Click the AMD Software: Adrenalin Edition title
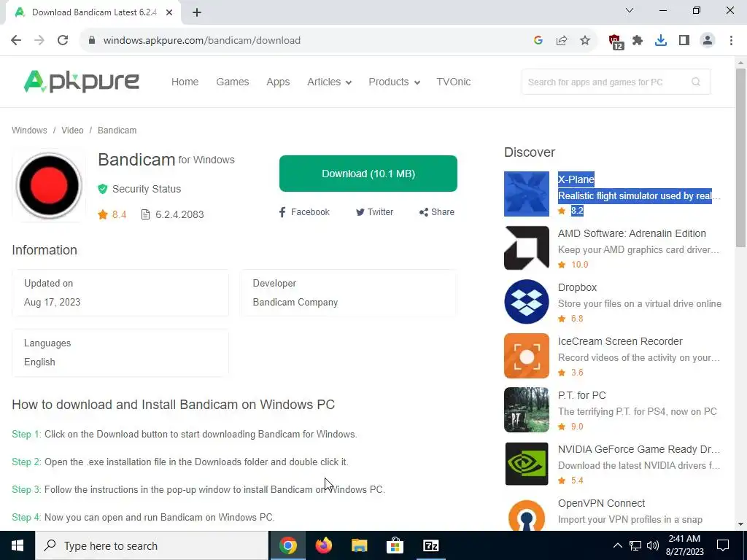 [x=632, y=234]
